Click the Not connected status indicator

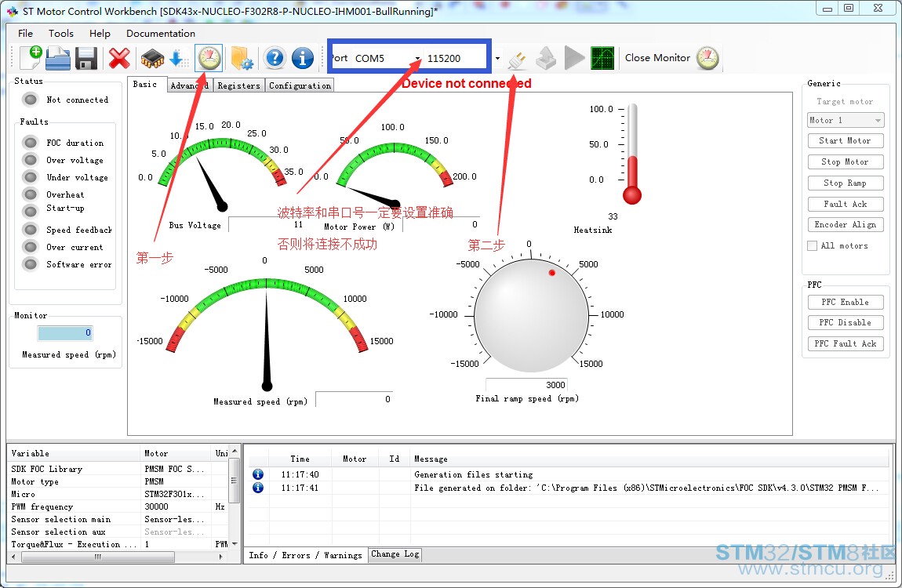(31, 100)
